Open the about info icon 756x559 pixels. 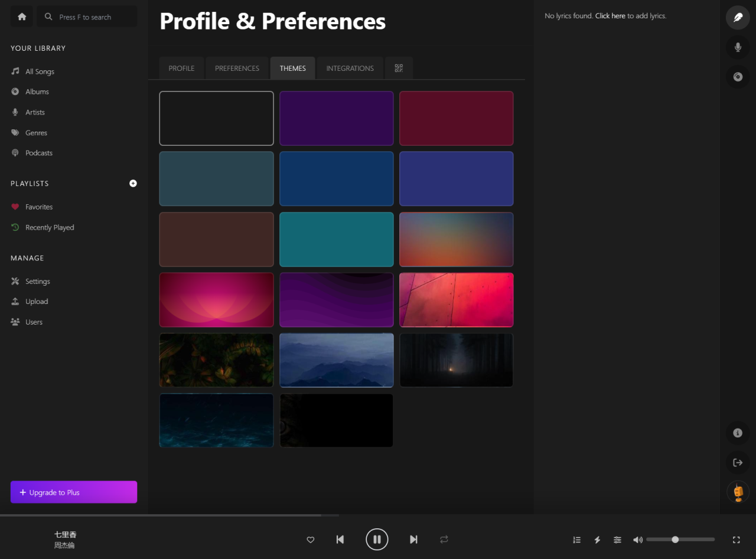738,433
